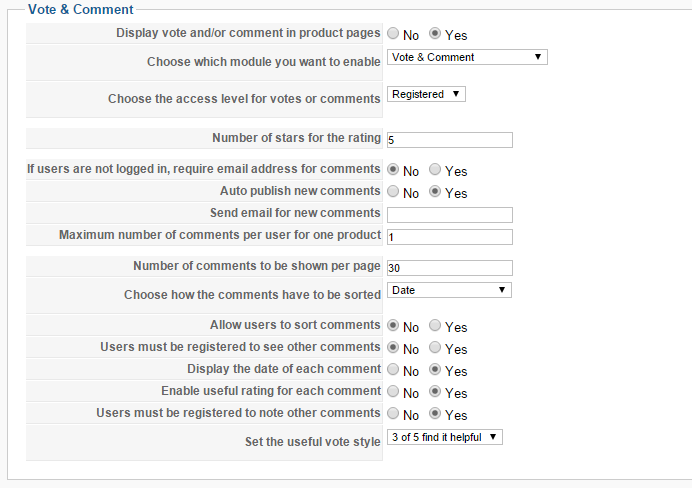
Task: Choose No for allow users to sort comments
Action: tap(393, 326)
